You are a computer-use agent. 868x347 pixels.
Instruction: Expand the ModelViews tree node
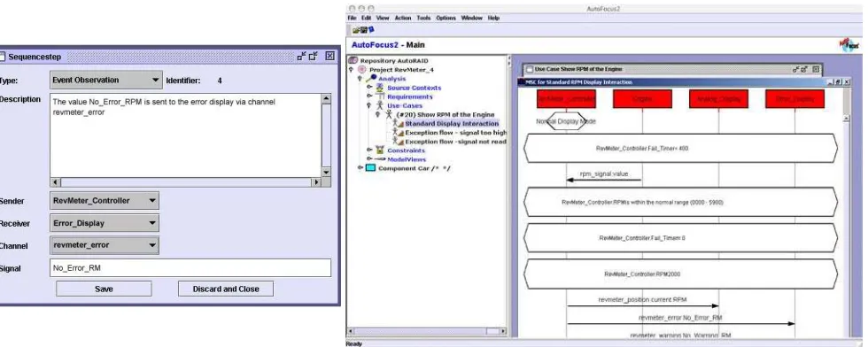[x=369, y=158]
